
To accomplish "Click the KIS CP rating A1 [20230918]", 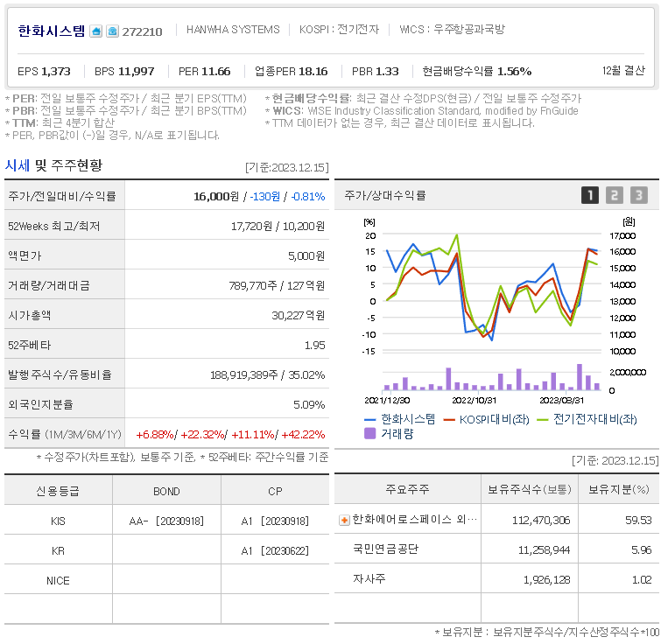I will tap(275, 521).
